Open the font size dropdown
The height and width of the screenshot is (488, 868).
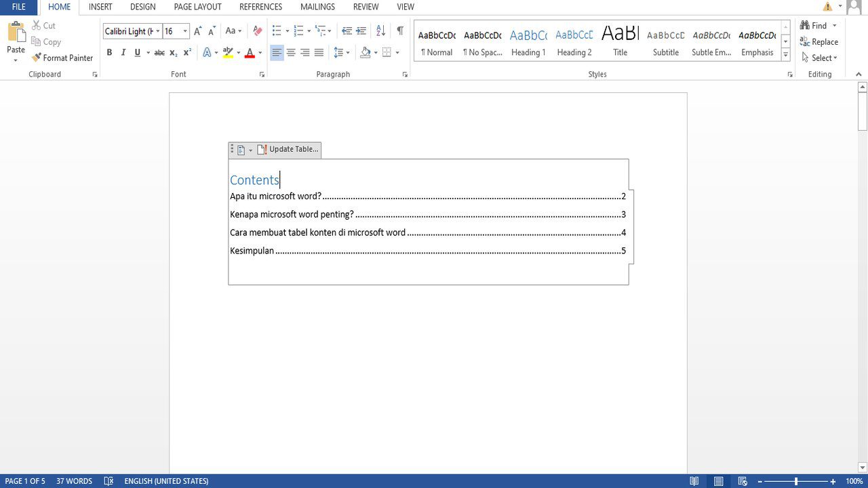tap(185, 31)
